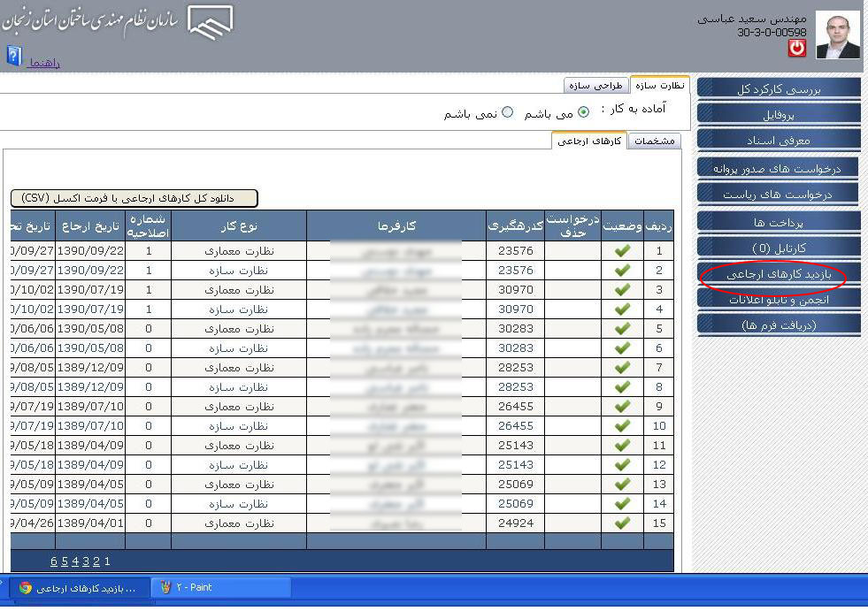Click green check status in row 9

pyautogui.click(x=622, y=406)
